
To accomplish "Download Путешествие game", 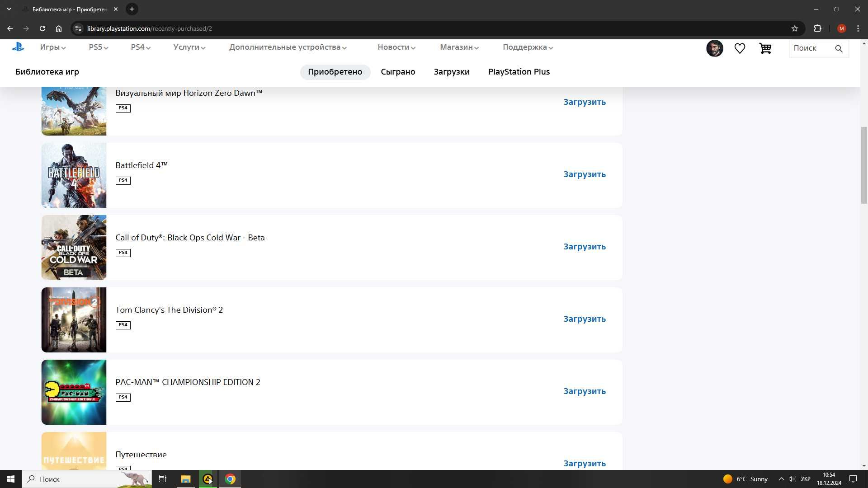I will pyautogui.click(x=585, y=464).
